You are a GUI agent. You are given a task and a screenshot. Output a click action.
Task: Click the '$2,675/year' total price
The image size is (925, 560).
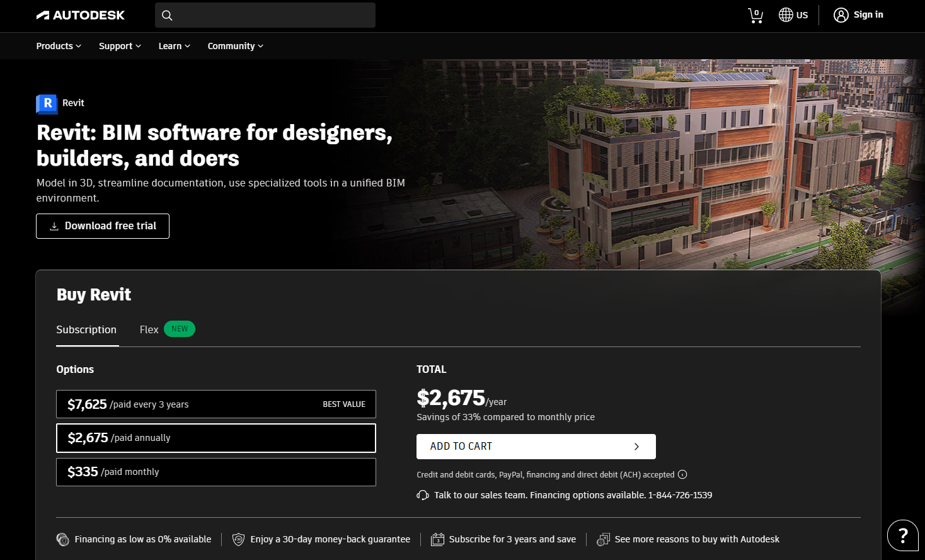461,398
